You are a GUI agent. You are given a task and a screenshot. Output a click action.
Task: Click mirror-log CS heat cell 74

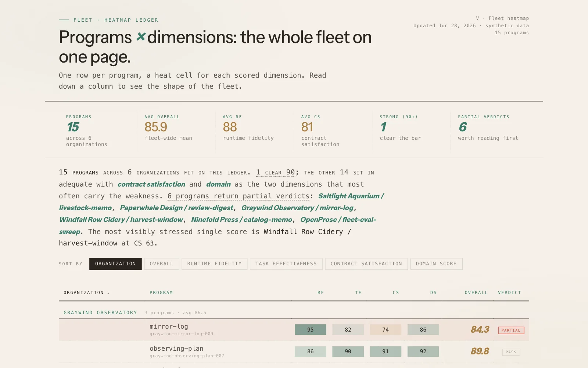point(386,330)
